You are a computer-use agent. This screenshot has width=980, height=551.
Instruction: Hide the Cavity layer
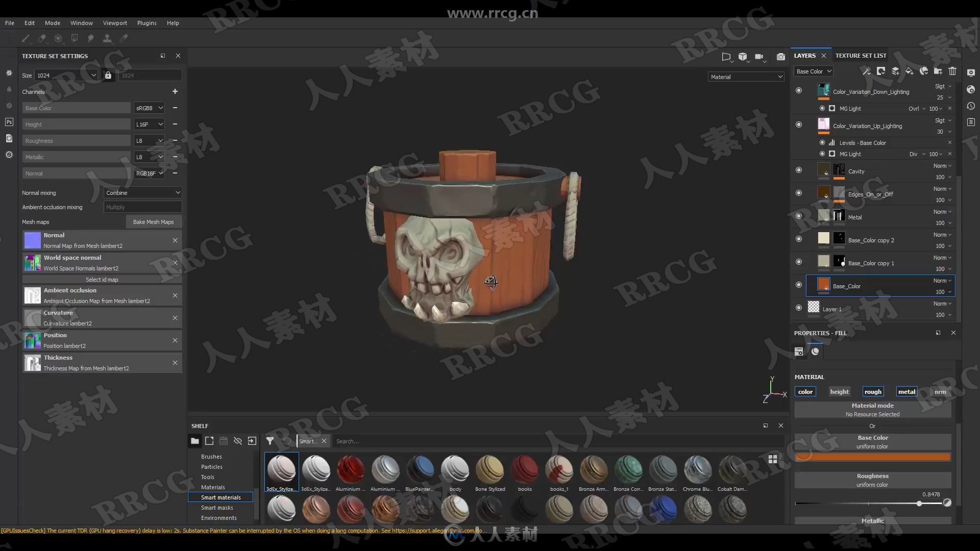point(799,170)
